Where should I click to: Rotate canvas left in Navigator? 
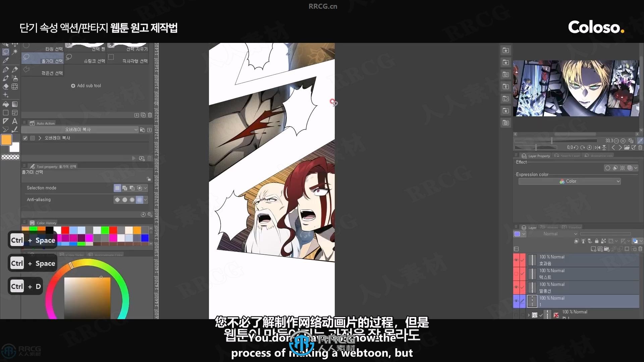coord(576,147)
